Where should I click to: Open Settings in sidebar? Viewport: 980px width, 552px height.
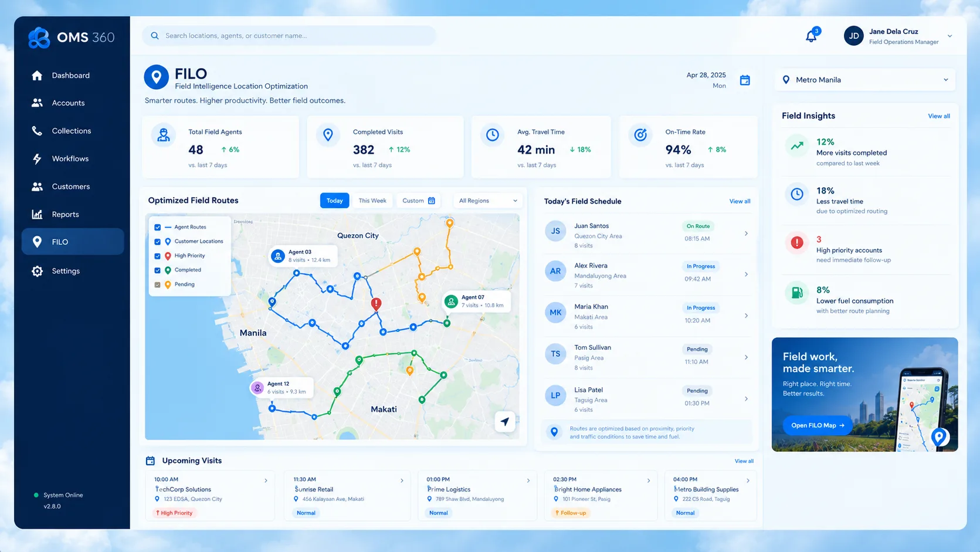pyautogui.click(x=73, y=271)
